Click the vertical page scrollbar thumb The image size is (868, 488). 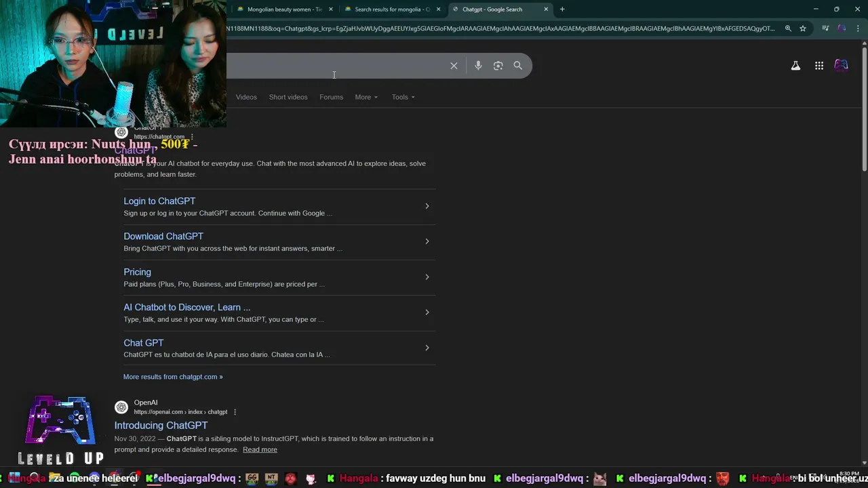[864, 108]
